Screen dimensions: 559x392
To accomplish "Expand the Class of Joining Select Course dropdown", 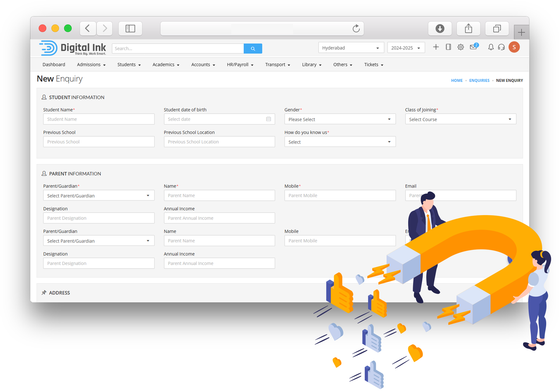I will pos(460,119).
